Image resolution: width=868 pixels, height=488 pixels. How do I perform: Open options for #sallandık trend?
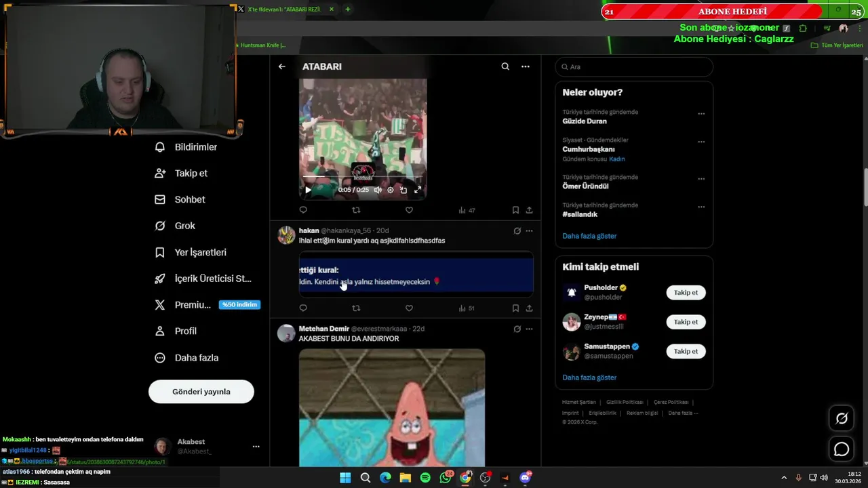click(701, 207)
